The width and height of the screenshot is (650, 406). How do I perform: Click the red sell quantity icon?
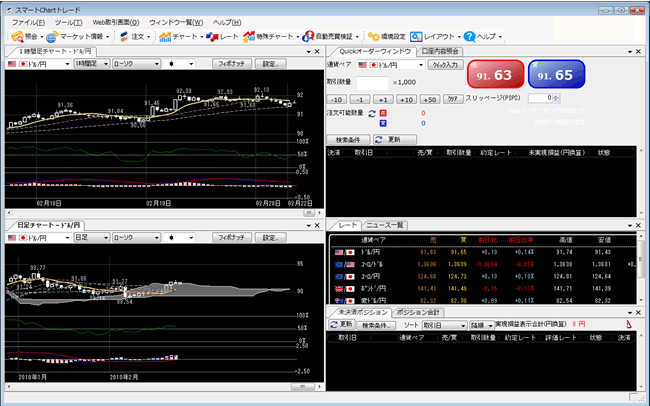(383, 113)
